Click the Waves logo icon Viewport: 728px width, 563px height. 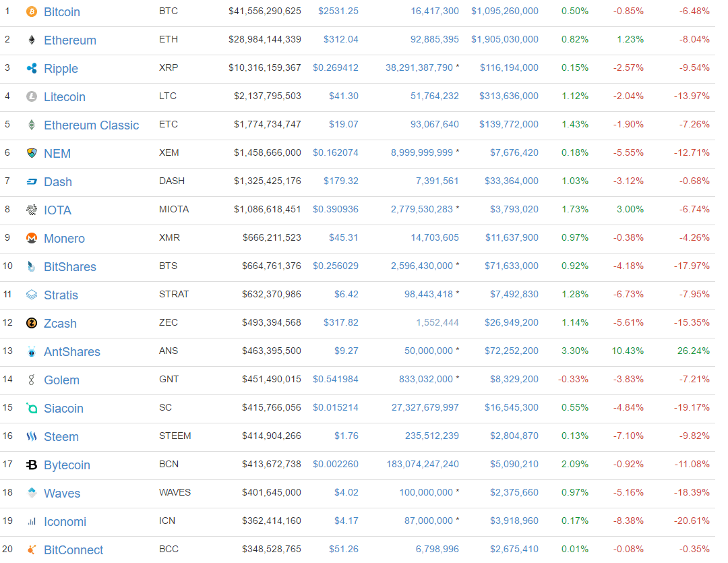(32, 494)
